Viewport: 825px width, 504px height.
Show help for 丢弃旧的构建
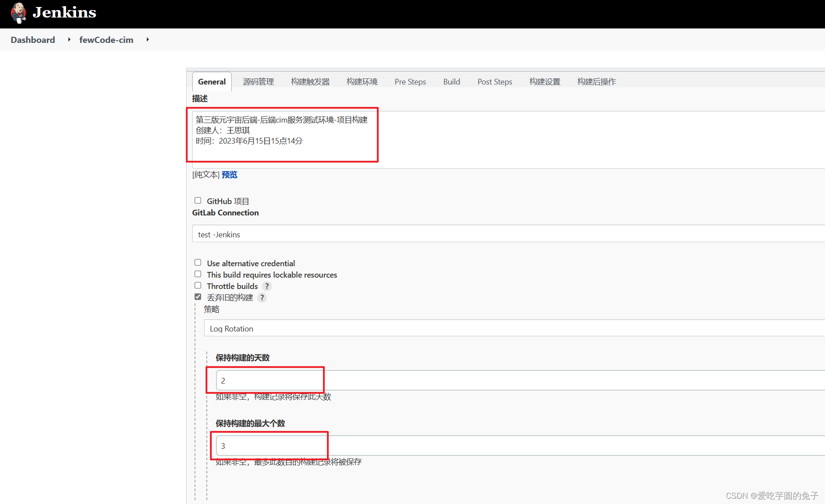point(262,297)
